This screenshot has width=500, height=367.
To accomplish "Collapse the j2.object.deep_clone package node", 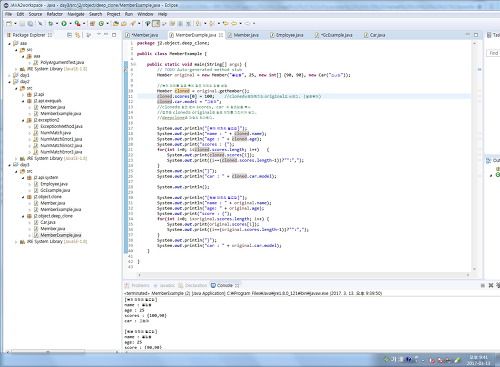I will tap(23, 216).
